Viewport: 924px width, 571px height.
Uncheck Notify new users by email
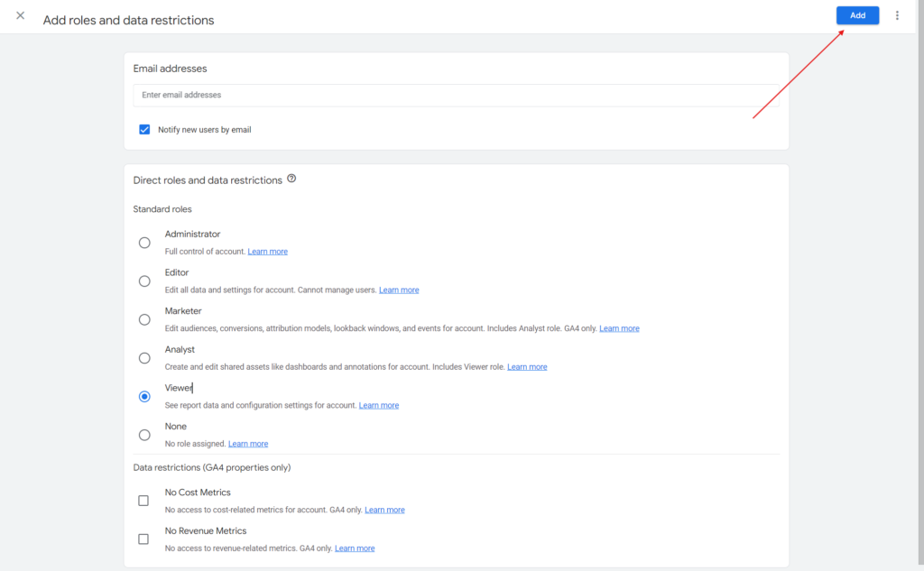144,130
